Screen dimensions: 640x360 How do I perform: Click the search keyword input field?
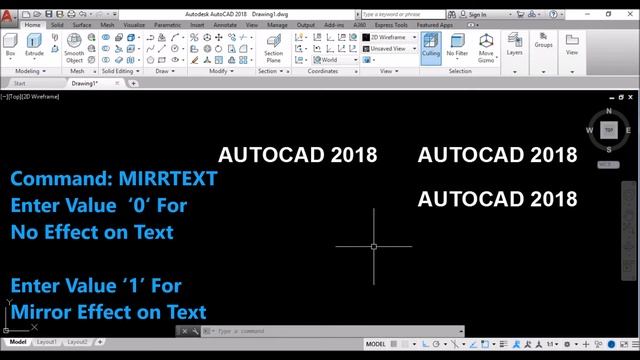coord(403,14)
